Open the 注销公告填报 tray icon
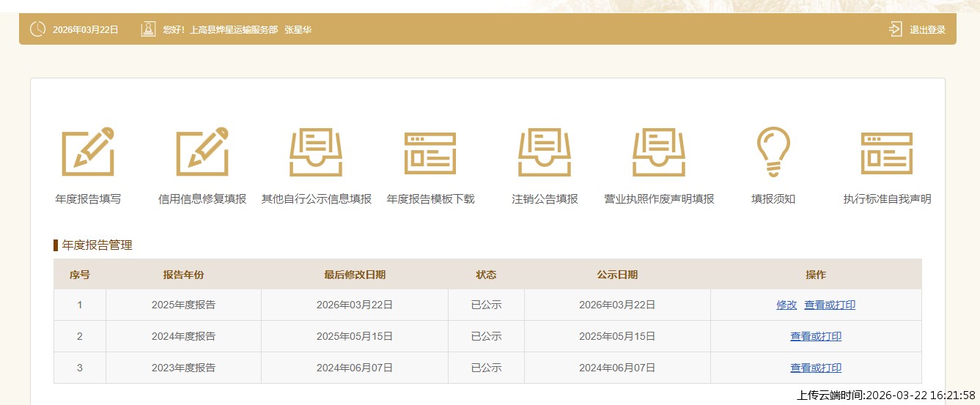 click(x=545, y=152)
